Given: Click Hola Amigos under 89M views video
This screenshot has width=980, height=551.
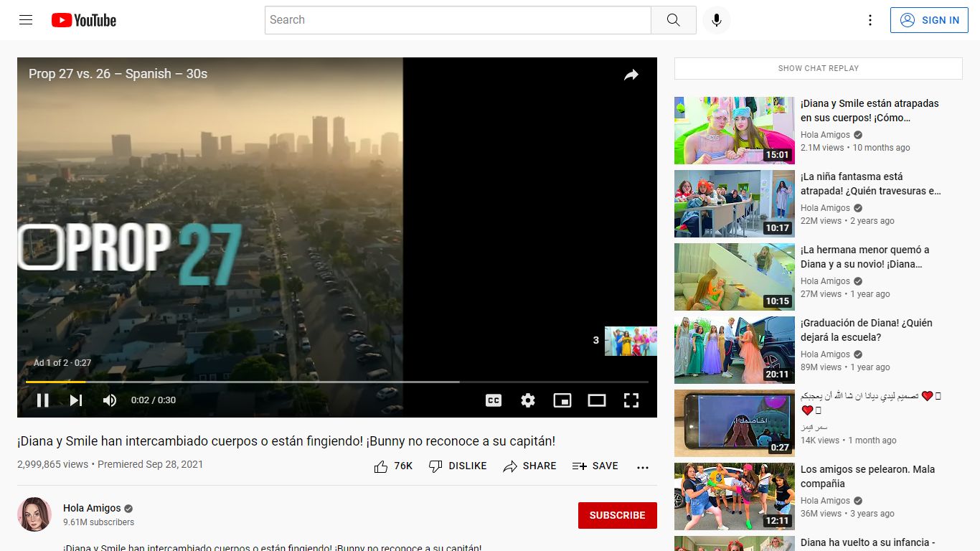Looking at the screenshot, I should pos(825,354).
